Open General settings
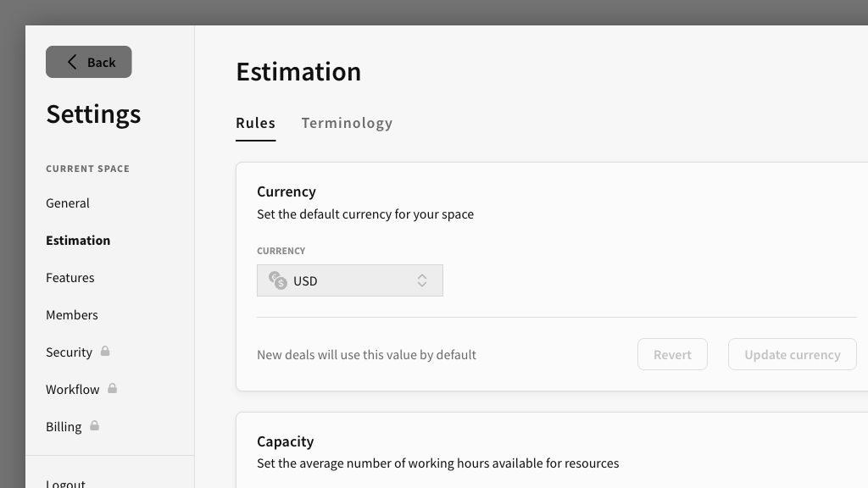 coord(68,203)
